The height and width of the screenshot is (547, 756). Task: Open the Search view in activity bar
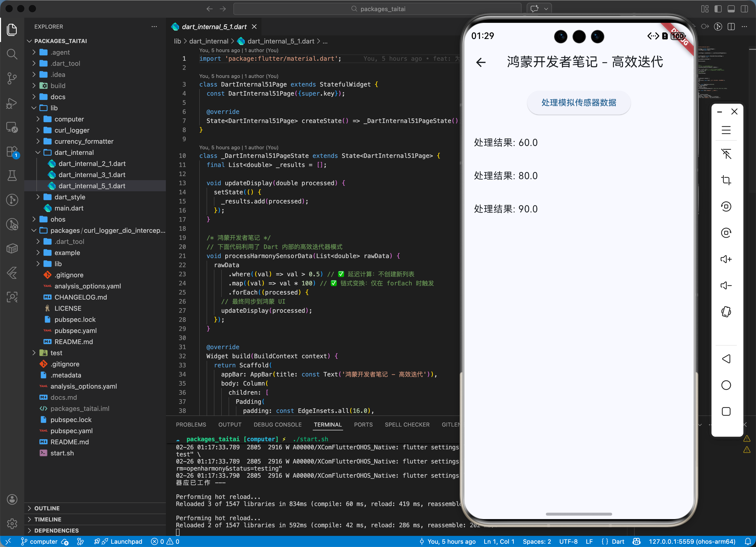[12, 54]
